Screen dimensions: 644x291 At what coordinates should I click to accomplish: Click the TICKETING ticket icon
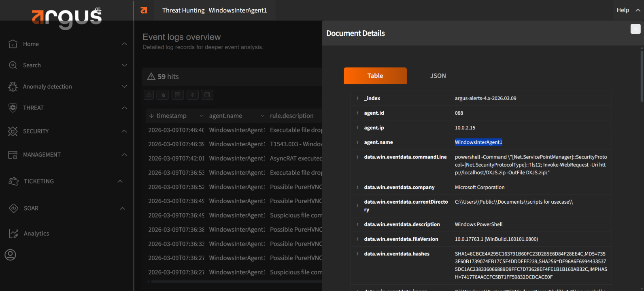[x=13, y=181]
